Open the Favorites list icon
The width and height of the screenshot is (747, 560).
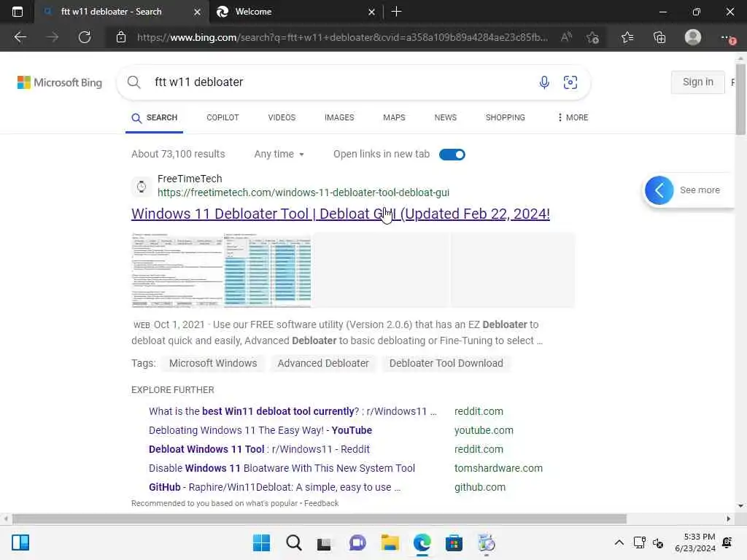627,37
